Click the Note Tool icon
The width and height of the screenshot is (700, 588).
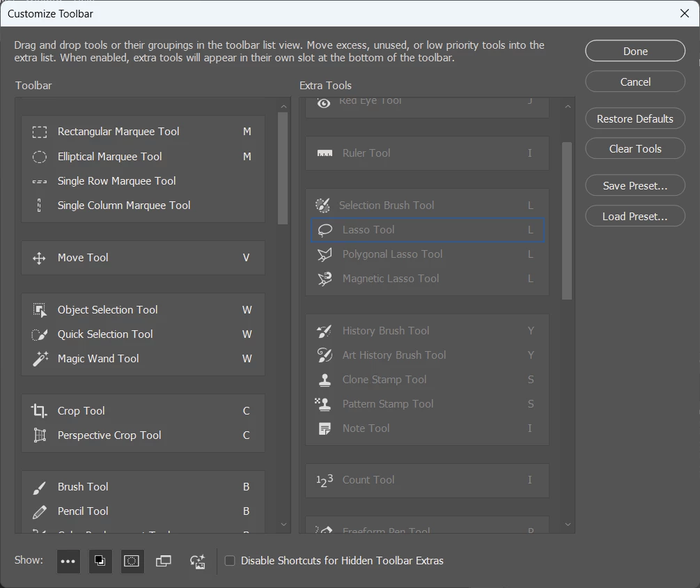click(x=325, y=428)
